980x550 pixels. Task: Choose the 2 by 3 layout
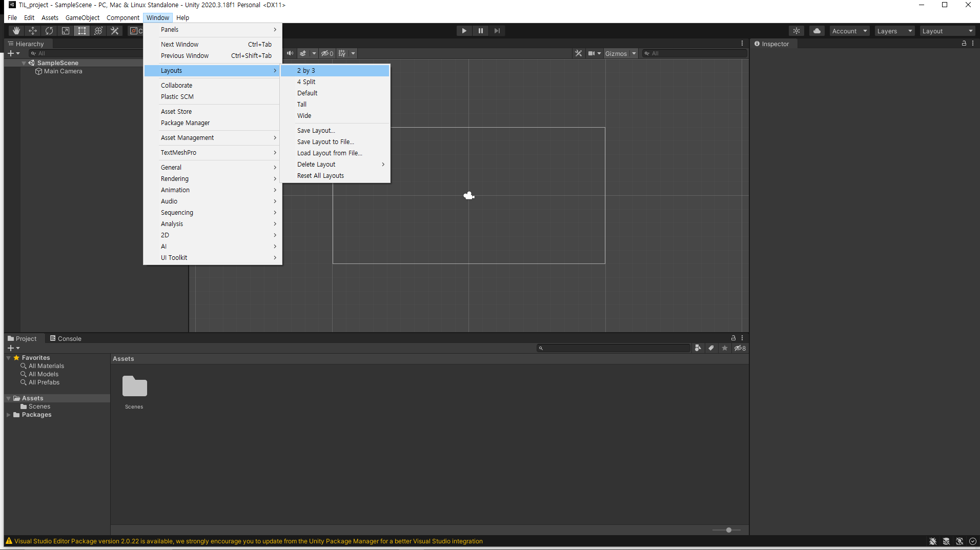335,71
